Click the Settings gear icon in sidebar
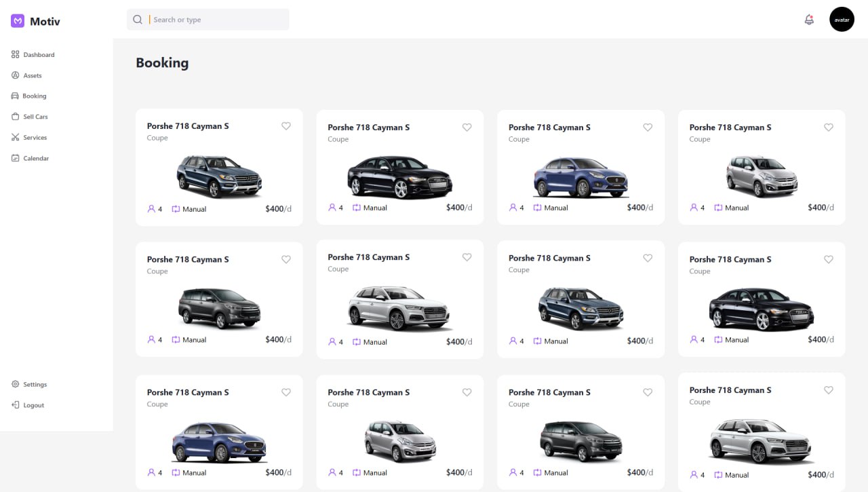Viewport: 868px width, 492px height. [x=16, y=384]
